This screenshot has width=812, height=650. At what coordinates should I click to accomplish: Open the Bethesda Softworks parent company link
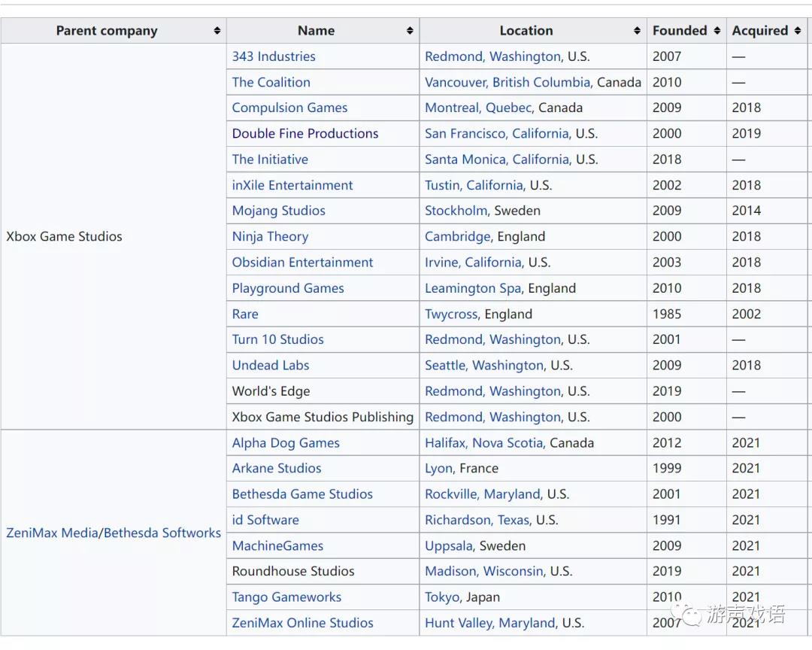point(162,533)
